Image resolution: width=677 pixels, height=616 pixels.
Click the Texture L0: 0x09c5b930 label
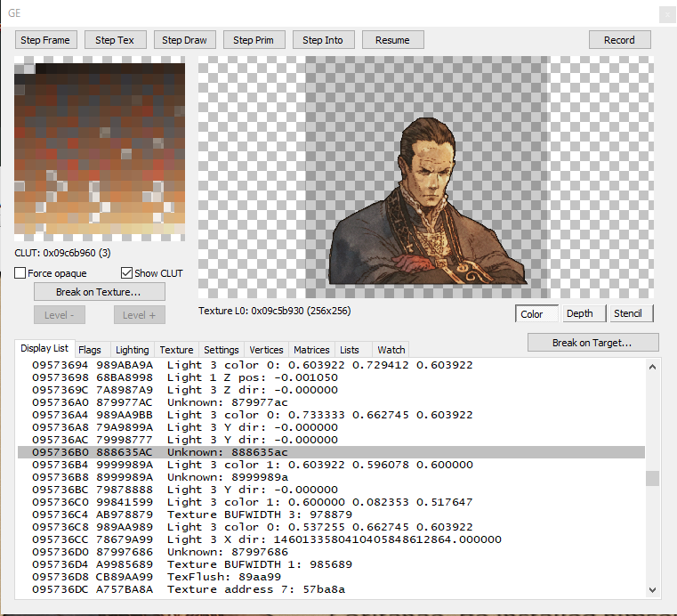tap(275, 311)
